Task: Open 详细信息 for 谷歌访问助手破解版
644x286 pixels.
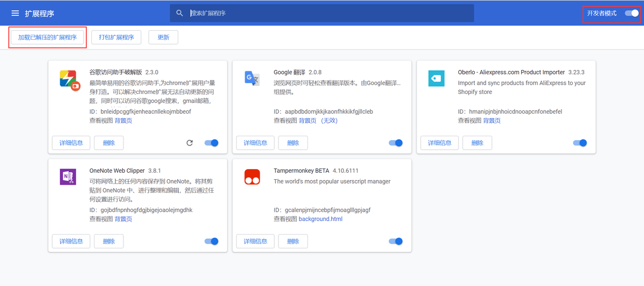Action: coord(71,143)
